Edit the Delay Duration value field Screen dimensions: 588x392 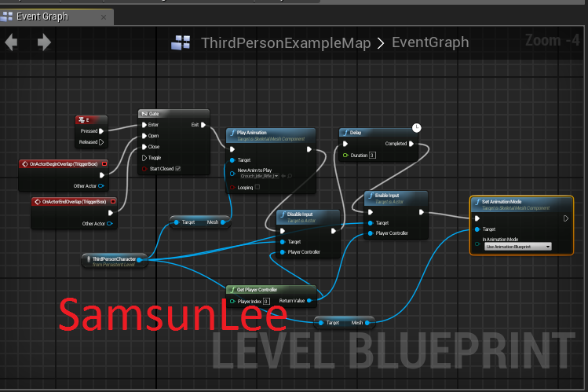pos(372,156)
